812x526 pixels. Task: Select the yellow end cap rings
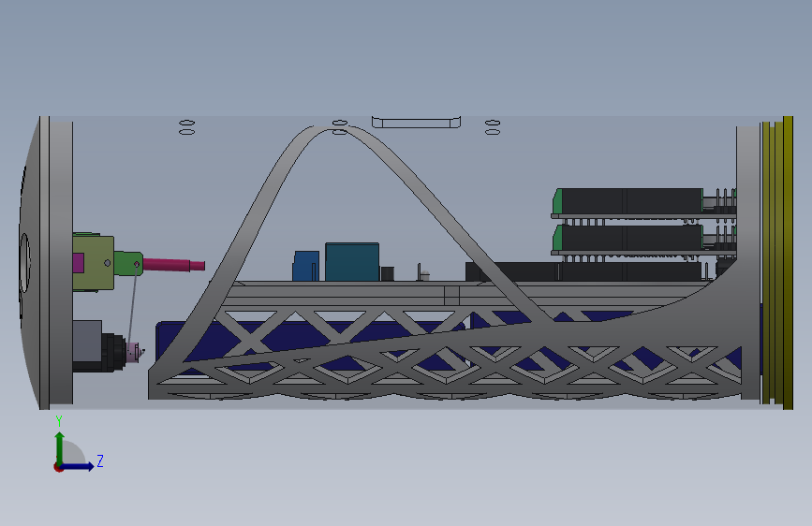coord(777,263)
